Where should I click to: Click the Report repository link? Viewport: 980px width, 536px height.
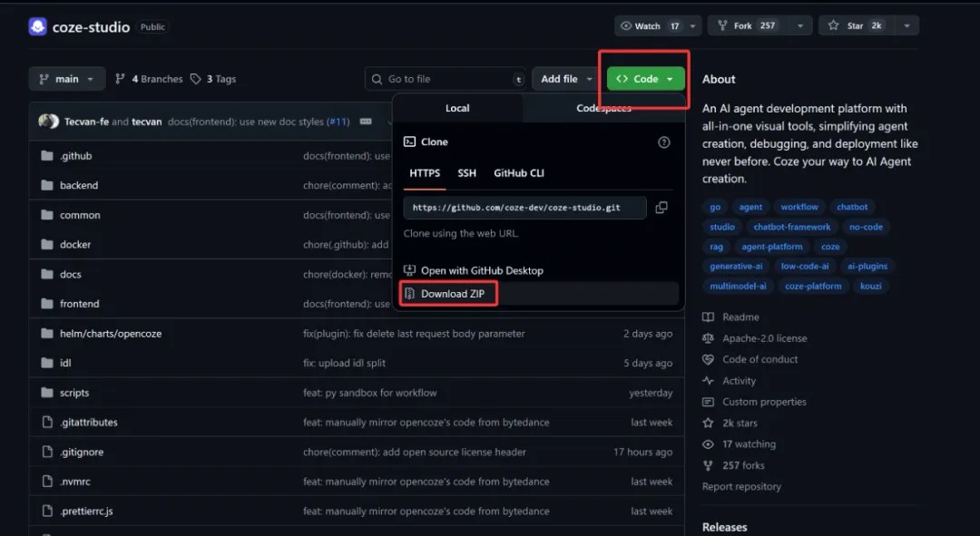(741, 487)
